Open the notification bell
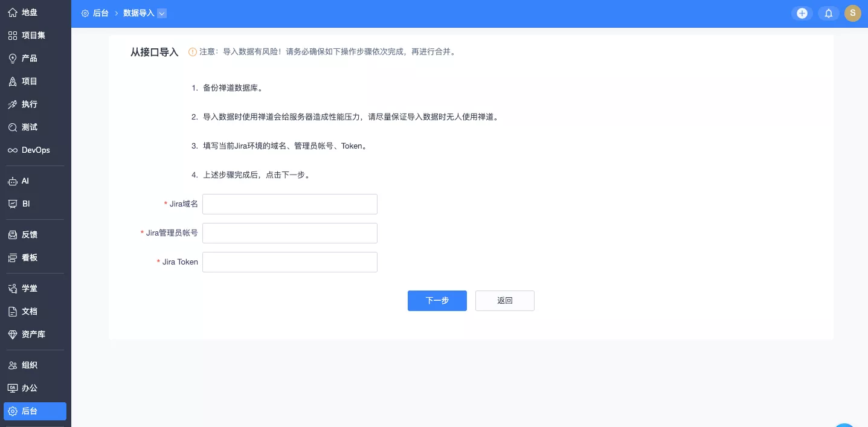The width and height of the screenshot is (868, 427). coord(829,13)
